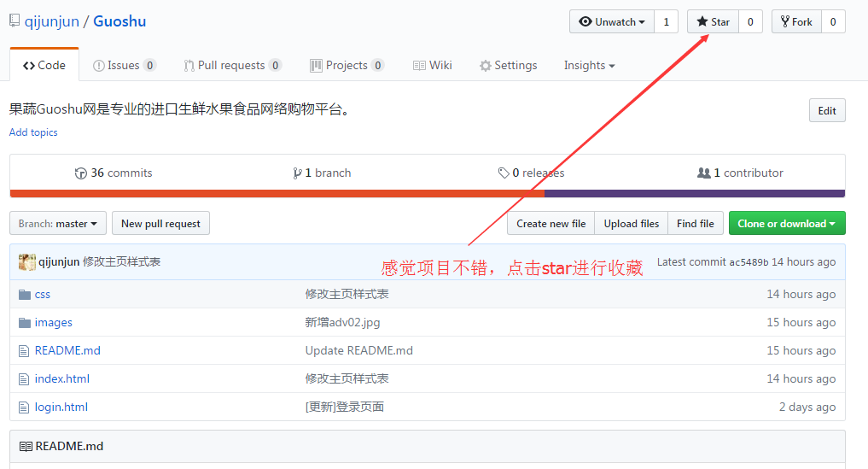Click the book icon in README.md header
The height and width of the screenshot is (469, 868).
26,446
